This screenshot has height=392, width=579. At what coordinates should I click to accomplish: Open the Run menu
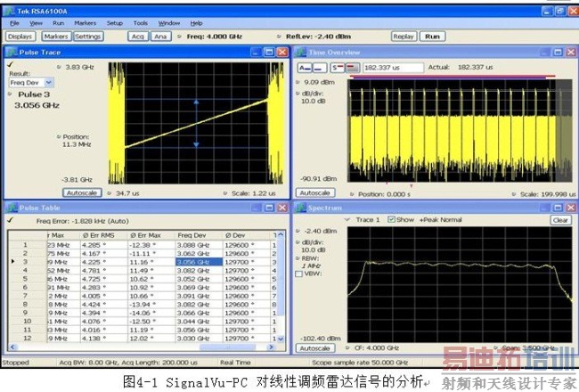(x=58, y=23)
